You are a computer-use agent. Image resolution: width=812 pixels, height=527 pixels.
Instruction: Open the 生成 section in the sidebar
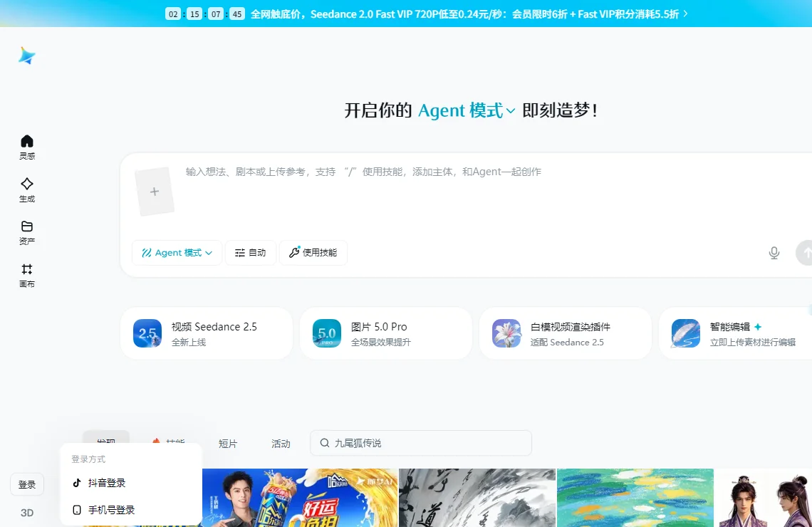(x=27, y=190)
